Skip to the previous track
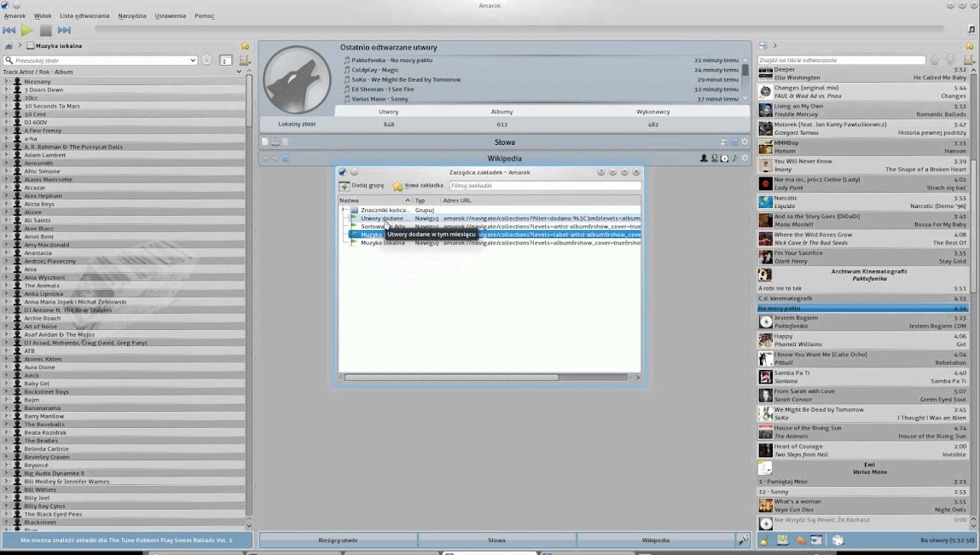Image resolution: width=980 pixels, height=555 pixels. [9, 30]
